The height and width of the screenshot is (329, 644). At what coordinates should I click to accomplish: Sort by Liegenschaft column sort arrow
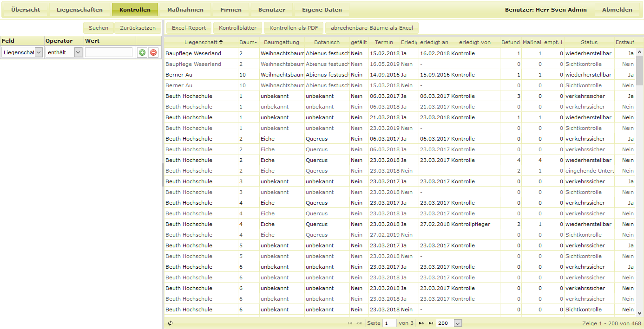tap(221, 42)
